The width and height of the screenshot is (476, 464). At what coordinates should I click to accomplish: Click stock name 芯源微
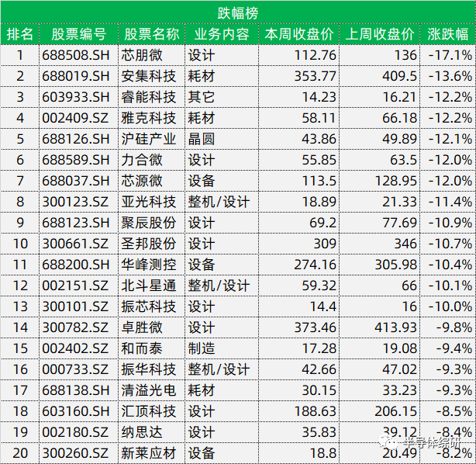(x=142, y=181)
